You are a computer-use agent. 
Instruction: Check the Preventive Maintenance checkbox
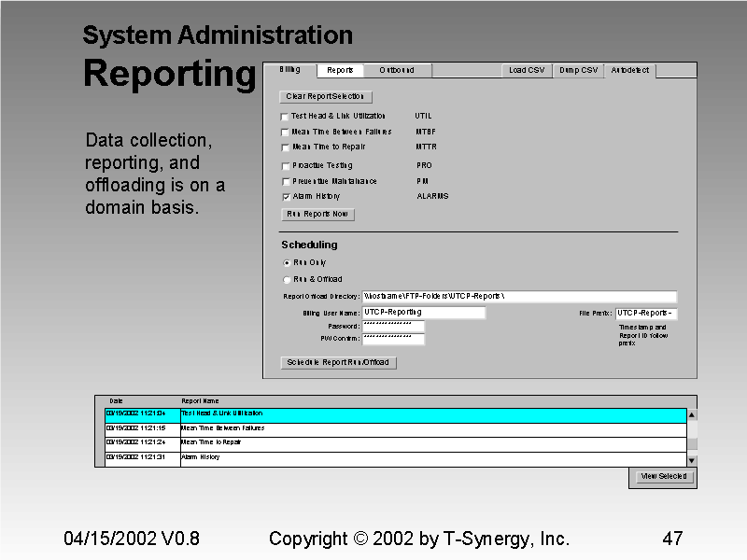click(x=285, y=180)
